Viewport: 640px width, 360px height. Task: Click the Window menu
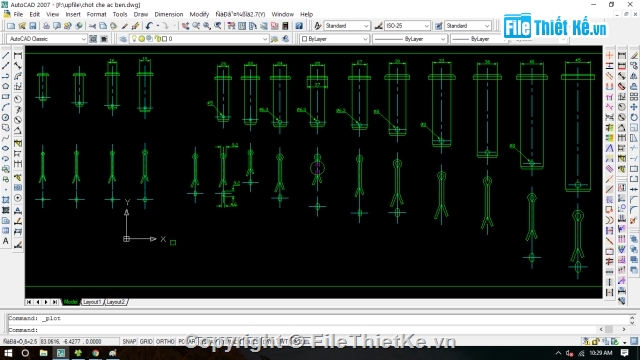click(x=282, y=14)
